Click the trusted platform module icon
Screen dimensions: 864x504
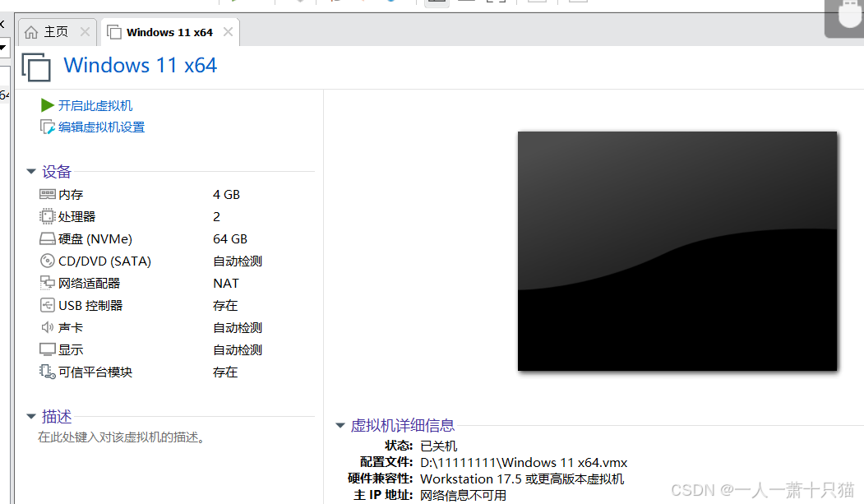pyautogui.click(x=48, y=372)
